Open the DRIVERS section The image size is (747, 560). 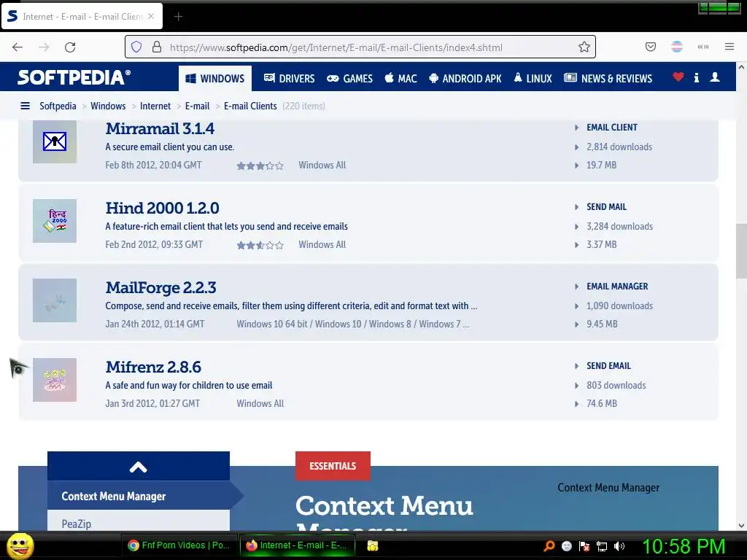289,78
